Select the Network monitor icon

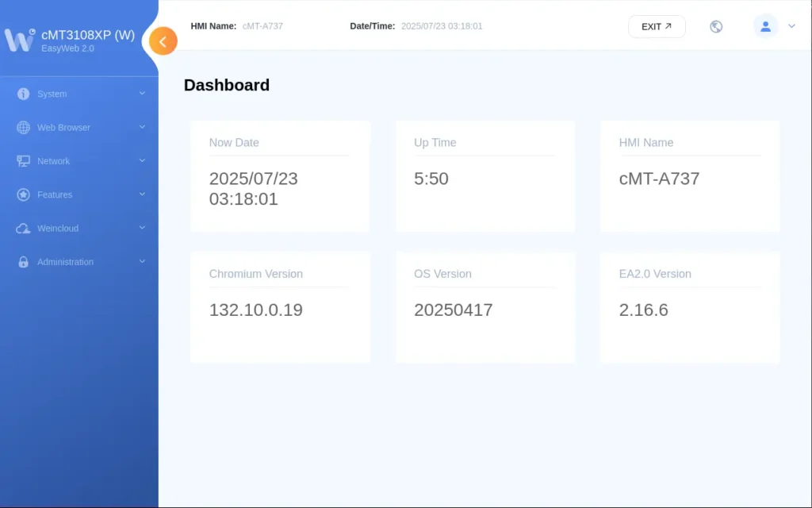point(22,160)
